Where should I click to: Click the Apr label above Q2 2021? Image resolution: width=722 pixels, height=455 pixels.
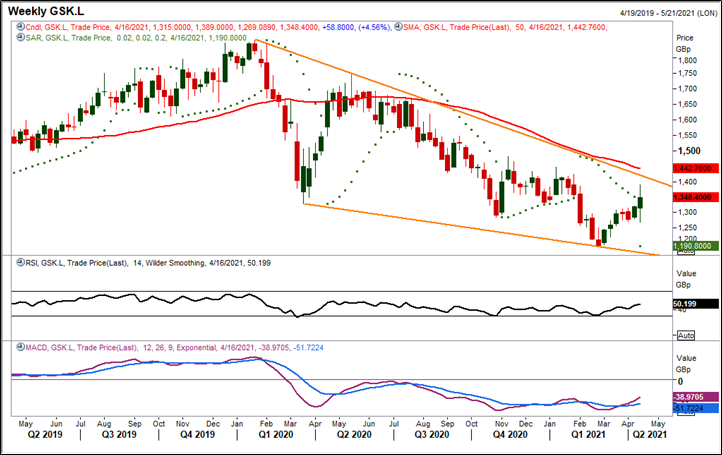pos(628,424)
